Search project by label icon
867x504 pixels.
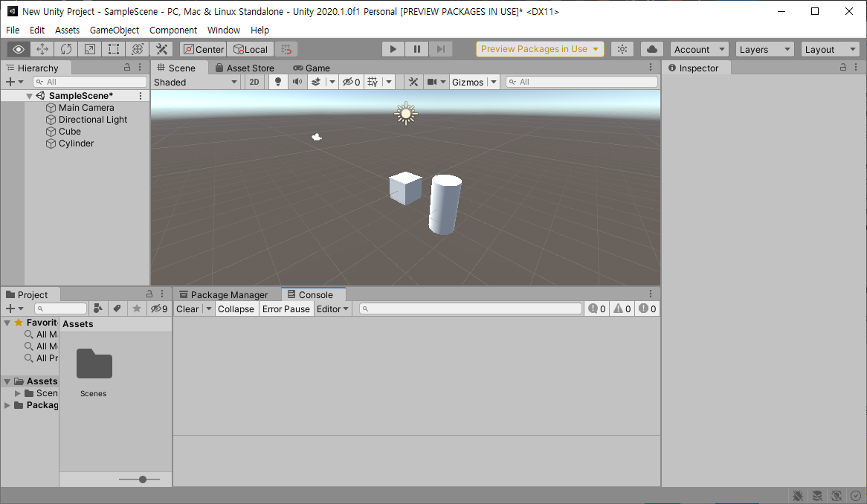tap(117, 308)
